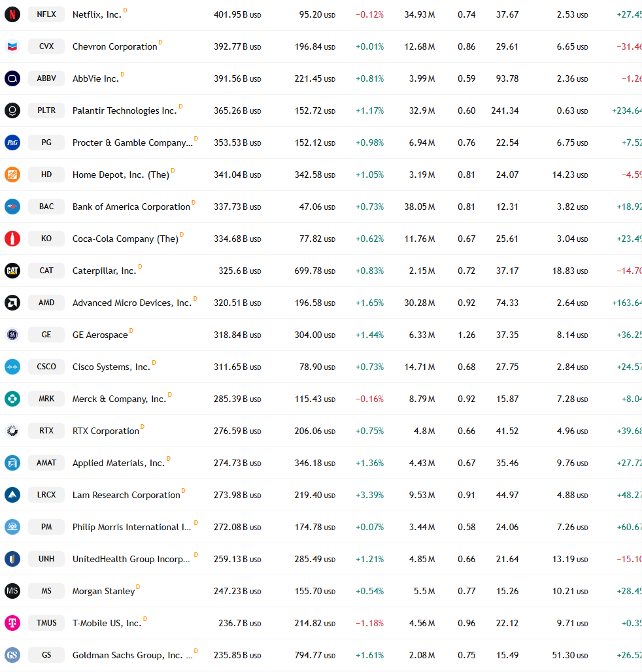Open the NFLX ticker badge
642x672 pixels.
(46, 14)
